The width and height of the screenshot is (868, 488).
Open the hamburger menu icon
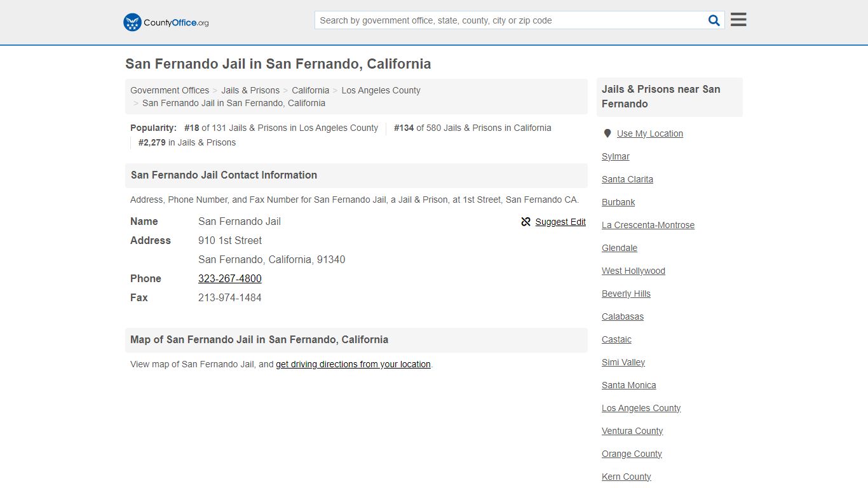738,20
